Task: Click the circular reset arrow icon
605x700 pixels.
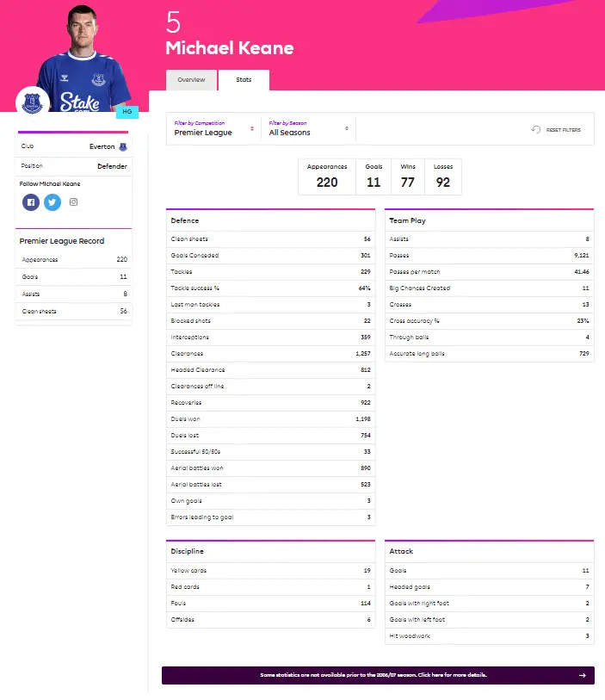Action: (535, 130)
